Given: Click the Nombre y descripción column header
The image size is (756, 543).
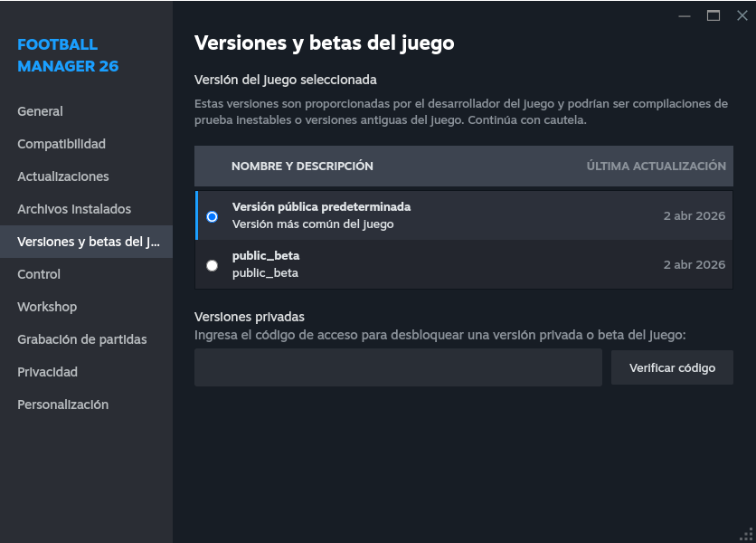Looking at the screenshot, I should pos(302,166).
